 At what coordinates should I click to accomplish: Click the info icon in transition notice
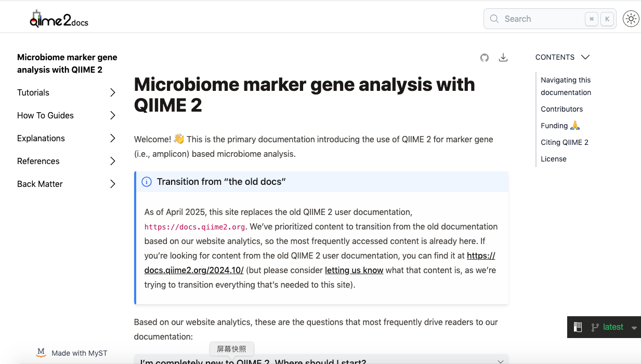coord(147,182)
